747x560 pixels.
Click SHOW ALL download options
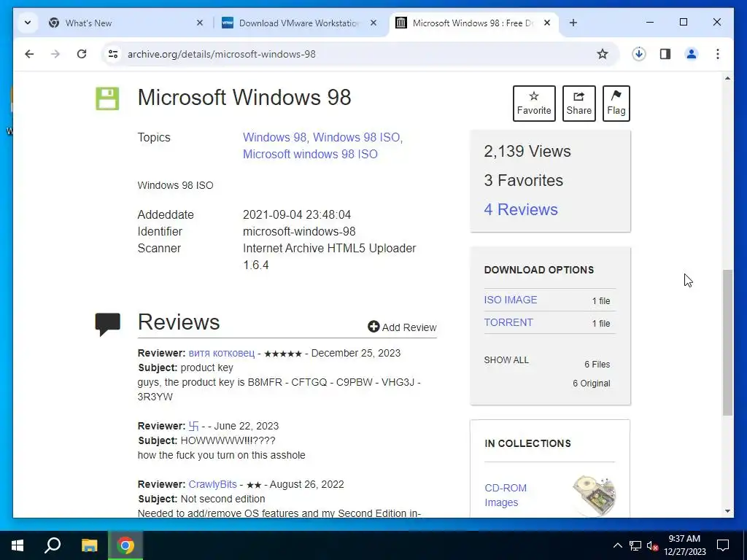(506, 360)
